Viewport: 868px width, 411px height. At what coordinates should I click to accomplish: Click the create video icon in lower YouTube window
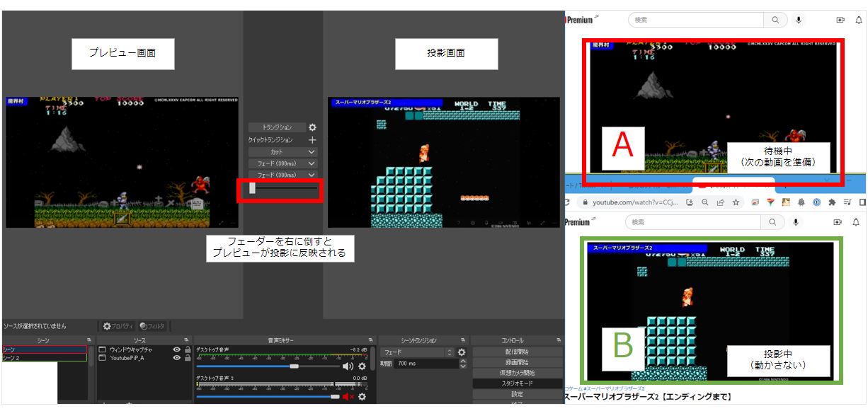(x=839, y=222)
